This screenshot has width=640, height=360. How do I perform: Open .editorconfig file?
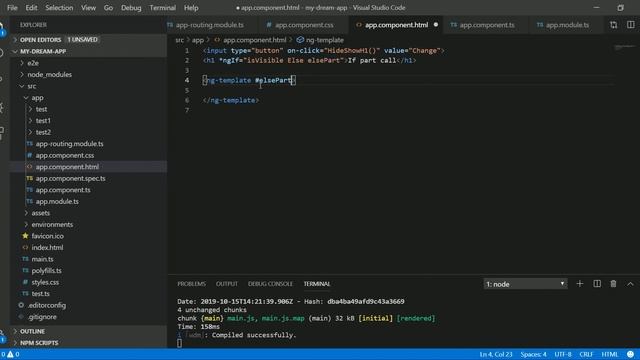coord(88,305)
